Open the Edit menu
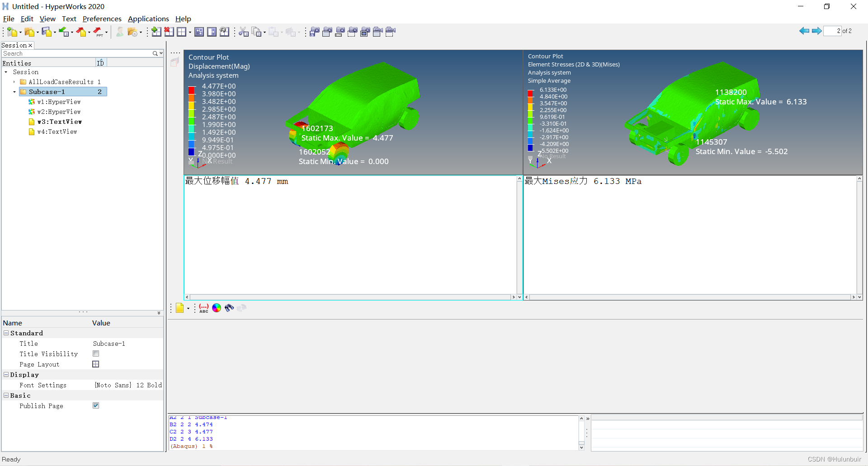Image resolution: width=868 pixels, height=466 pixels. 27,19
